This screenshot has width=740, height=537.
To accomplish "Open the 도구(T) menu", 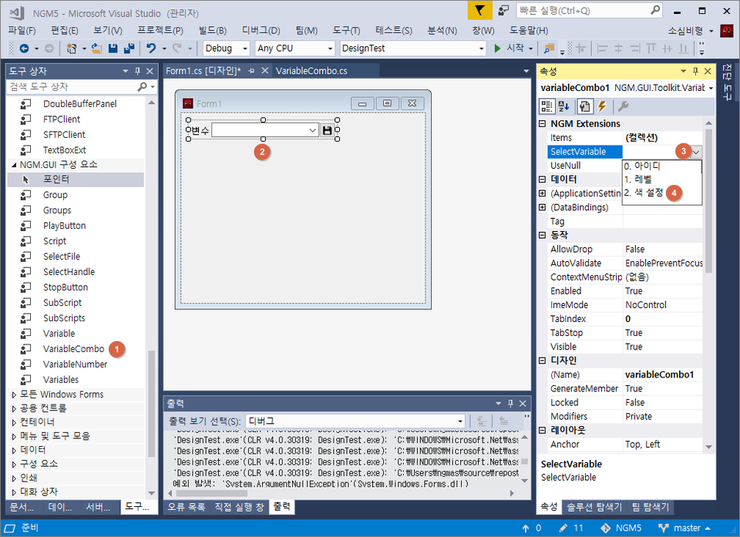I will click(x=346, y=31).
